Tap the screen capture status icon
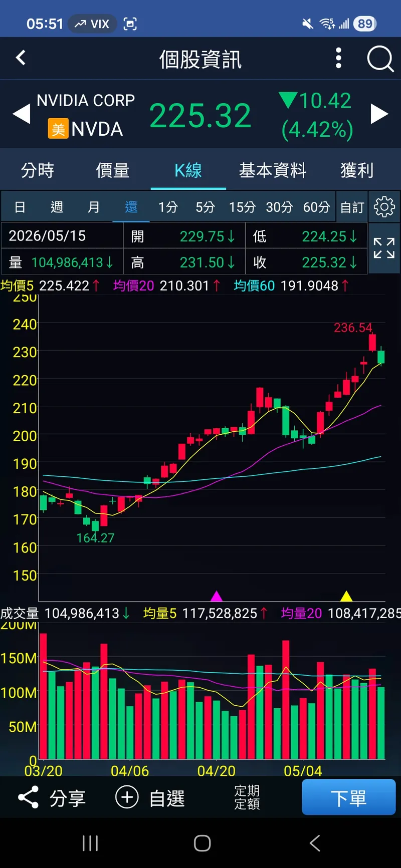401x868 pixels. (130, 24)
